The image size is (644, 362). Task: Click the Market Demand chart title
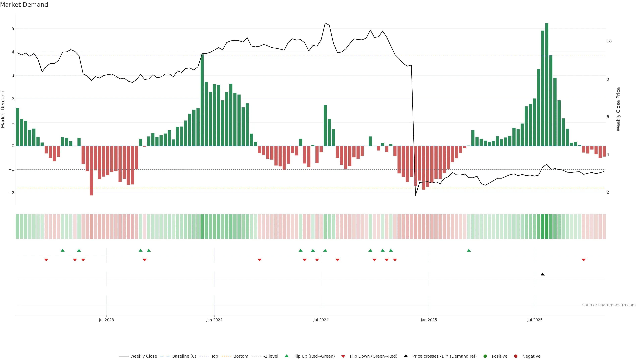pos(24,5)
